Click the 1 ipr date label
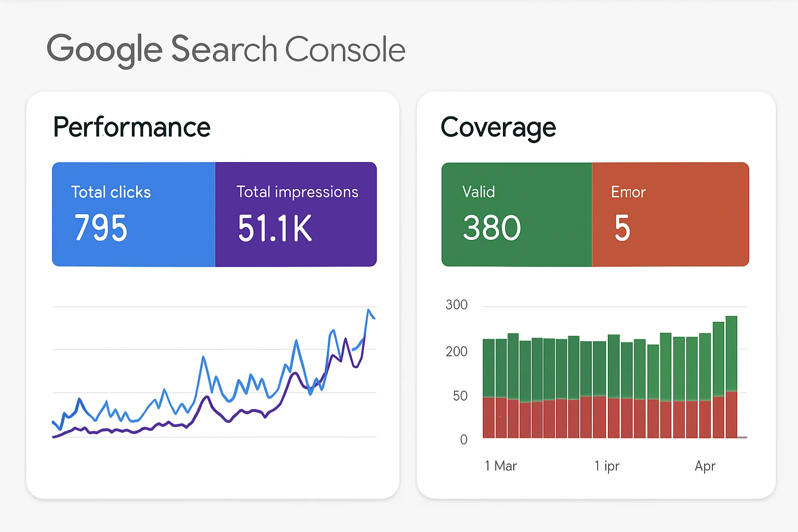Viewport: 798px width, 532px height. (x=607, y=466)
